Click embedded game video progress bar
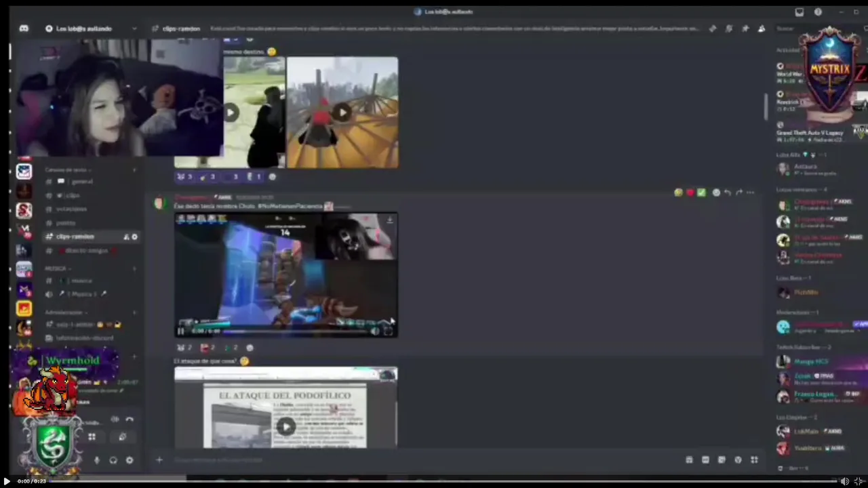 coord(295,331)
